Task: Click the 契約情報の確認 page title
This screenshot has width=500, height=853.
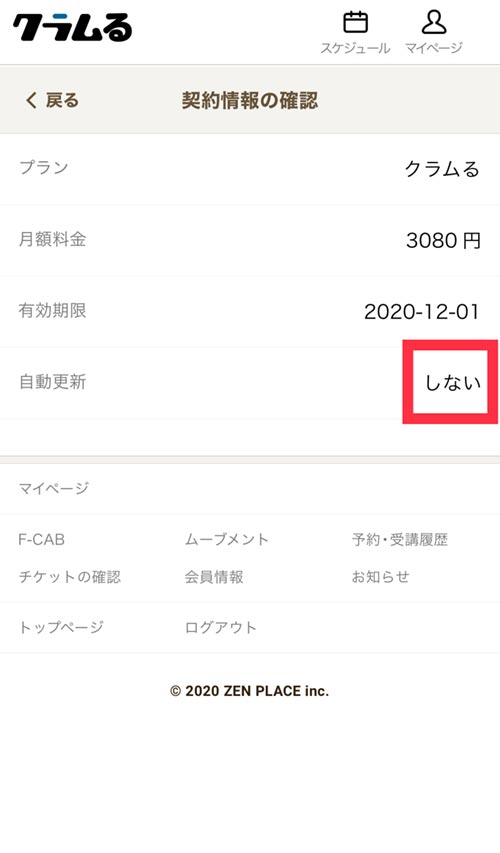Action: click(x=250, y=100)
